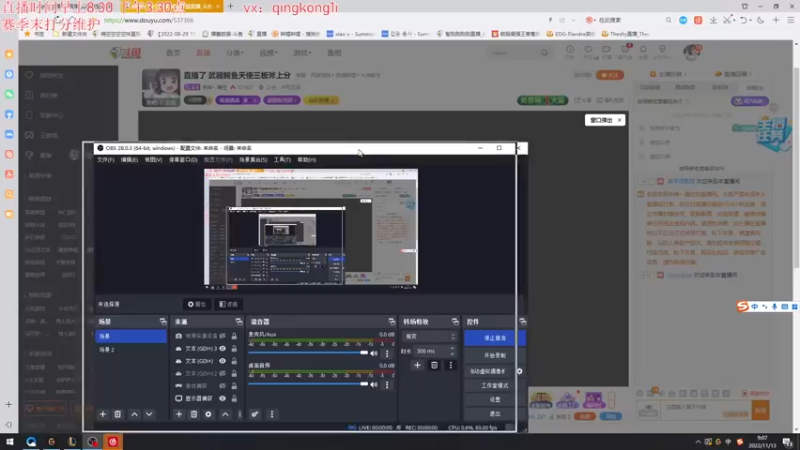Add a new scene with the plus icon in Scenes panel
The width and height of the screenshot is (800, 450).
103,414
